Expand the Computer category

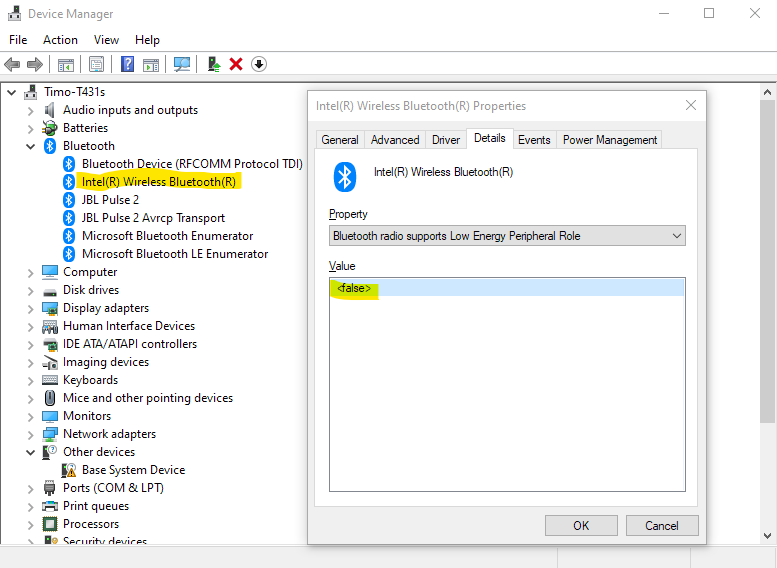pyautogui.click(x=31, y=273)
